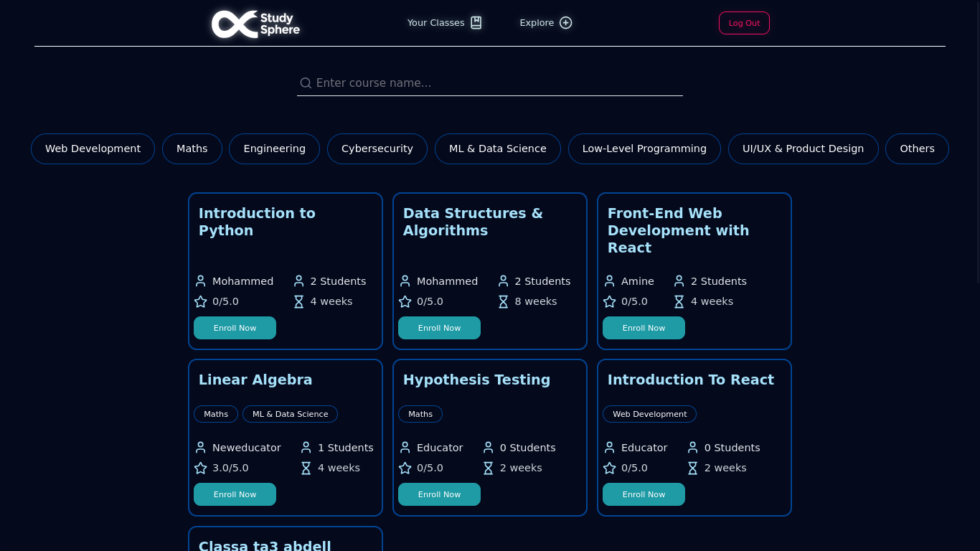This screenshot has height=551, width=980.
Task: Enroll in the Hypothesis Testing course
Action: click(439, 494)
